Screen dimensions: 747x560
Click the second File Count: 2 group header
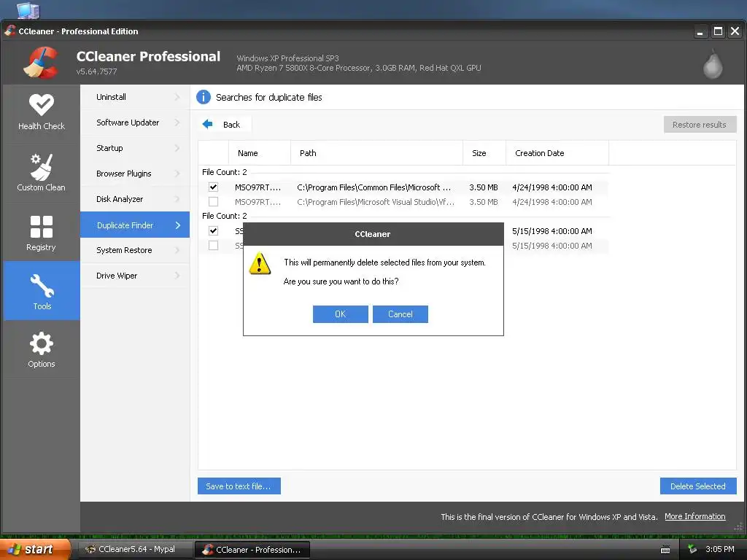225,216
